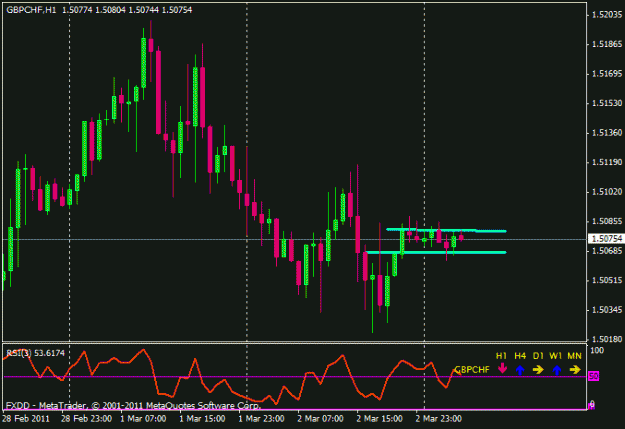Viewport: 625px width, 429px height.
Task: Click the 1 Mar 07:00 time label
Action: [143, 419]
